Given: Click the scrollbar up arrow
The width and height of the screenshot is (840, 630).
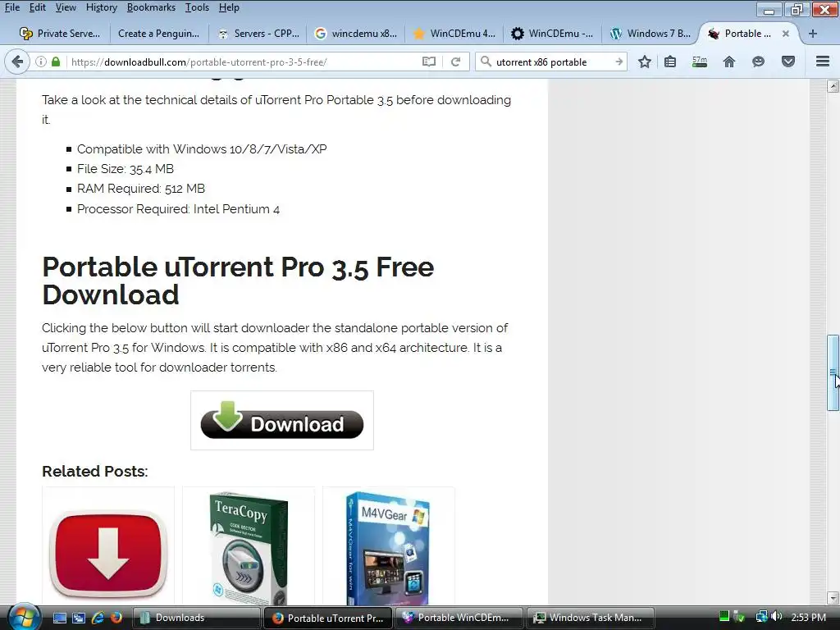Looking at the screenshot, I should [833, 85].
